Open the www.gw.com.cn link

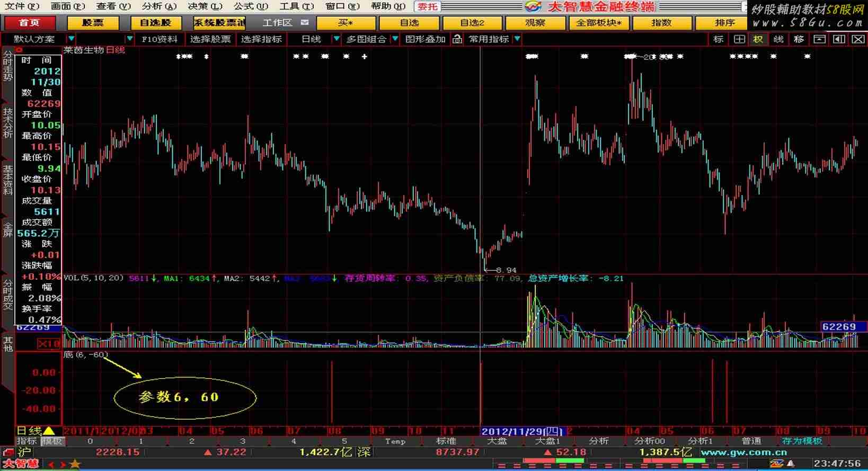click(743, 452)
